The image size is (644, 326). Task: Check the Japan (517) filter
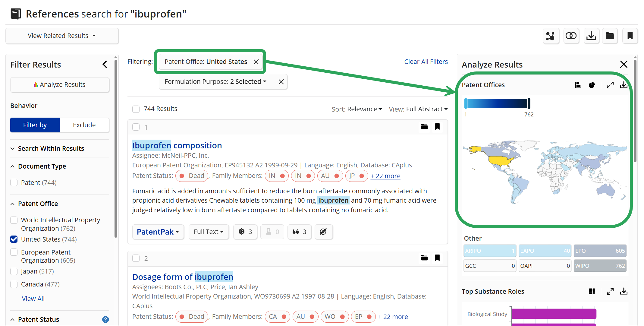point(14,271)
